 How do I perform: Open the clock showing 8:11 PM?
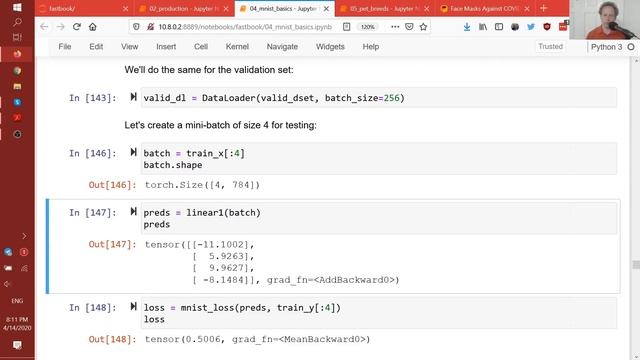tap(17, 324)
